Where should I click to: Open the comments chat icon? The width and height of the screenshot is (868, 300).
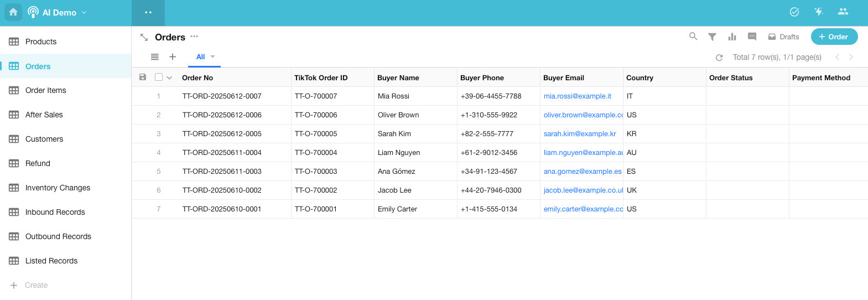click(x=752, y=37)
